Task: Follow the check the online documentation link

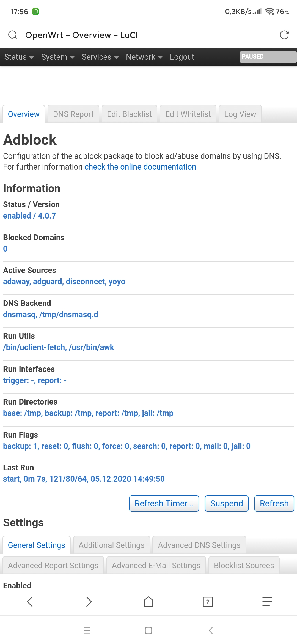Action: click(x=140, y=167)
